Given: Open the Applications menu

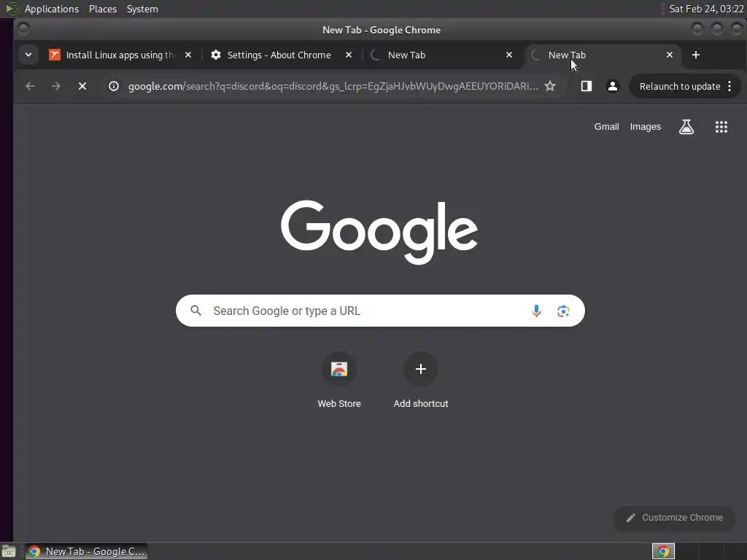Looking at the screenshot, I should coord(52,9).
